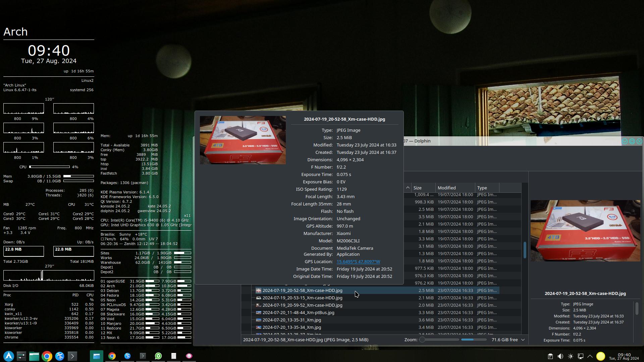Open free space dropdown in status bar
This screenshot has height=362, width=644.
click(523, 340)
